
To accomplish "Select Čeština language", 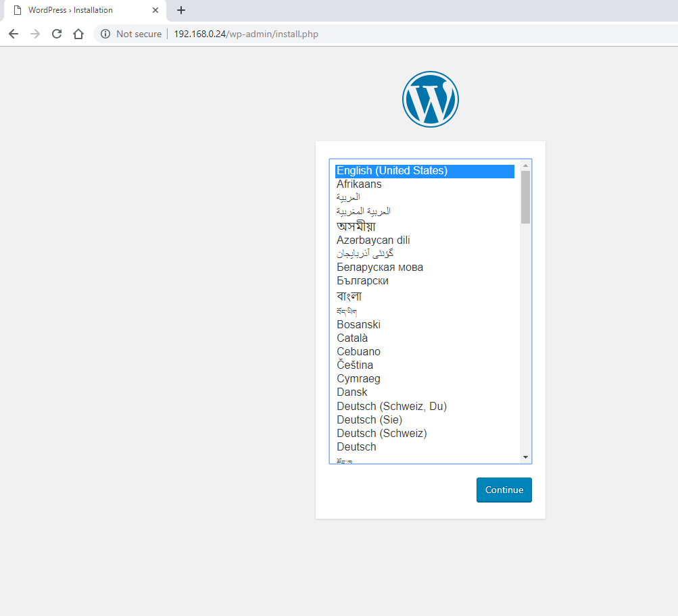I will tap(425, 365).
